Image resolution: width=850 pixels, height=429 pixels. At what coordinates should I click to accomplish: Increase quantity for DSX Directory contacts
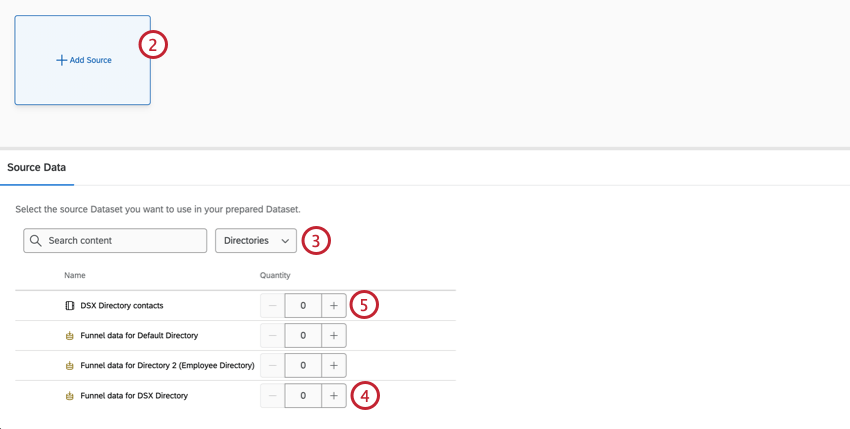pos(334,305)
